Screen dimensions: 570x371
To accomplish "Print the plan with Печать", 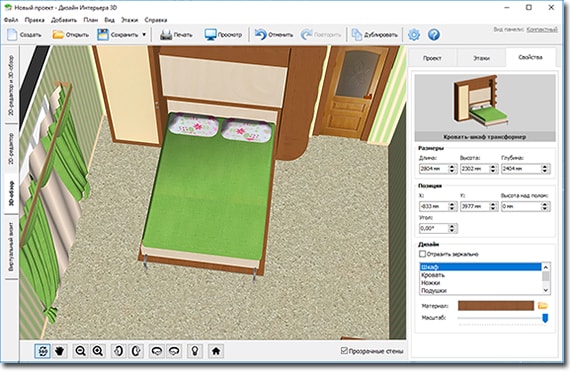I will point(176,35).
